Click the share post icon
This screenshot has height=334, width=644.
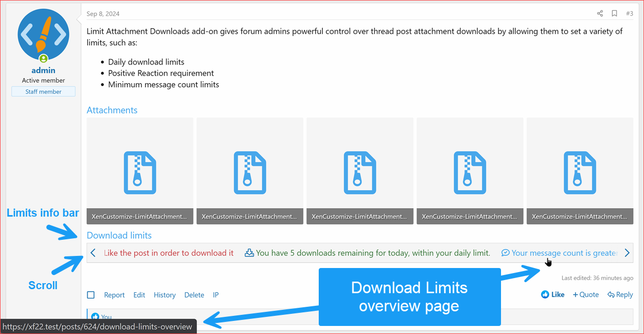600,13
